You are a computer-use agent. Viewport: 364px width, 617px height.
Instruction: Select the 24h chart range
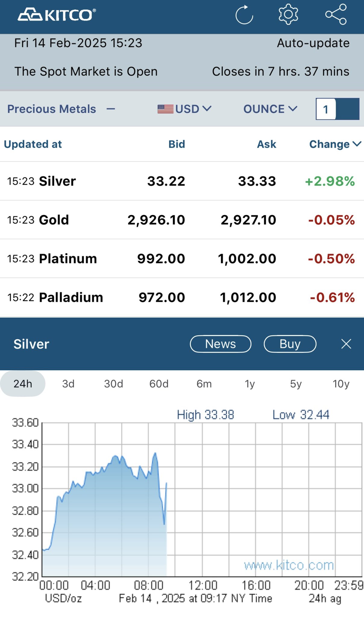pyautogui.click(x=23, y=384)
